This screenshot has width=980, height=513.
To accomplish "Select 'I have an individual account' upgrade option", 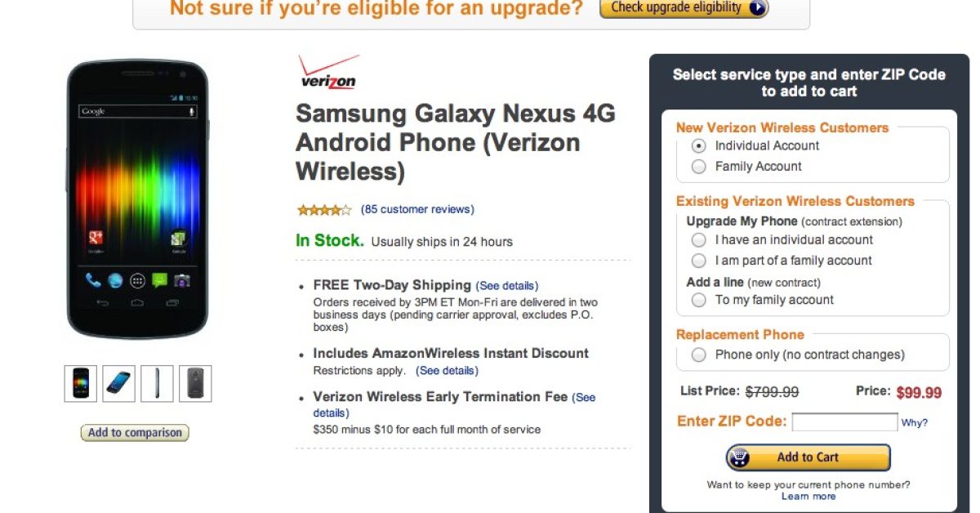I will [699, 240].
